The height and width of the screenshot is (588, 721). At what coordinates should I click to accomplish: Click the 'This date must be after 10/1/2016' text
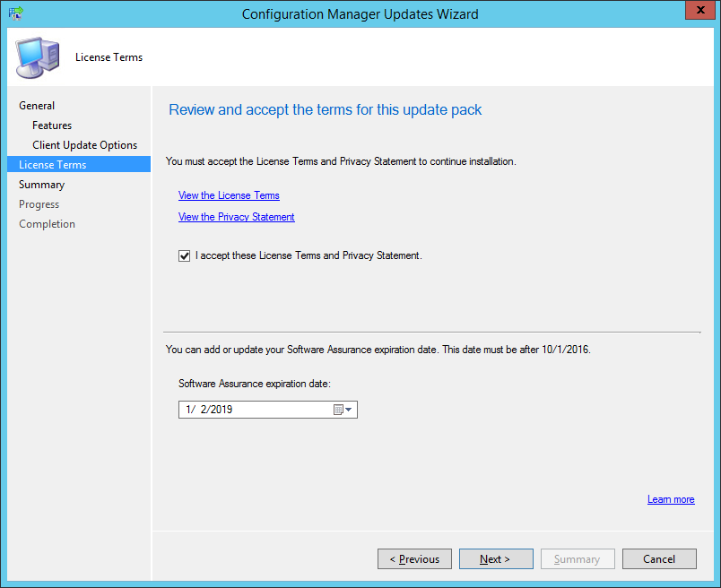tap(517, 350)
